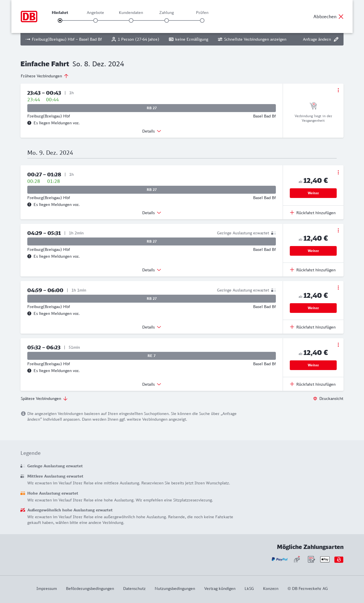This screenshot has height=603, width=364.
Task: Click the pencil icon beside Anfrage ändern
Action: [336, 39]
